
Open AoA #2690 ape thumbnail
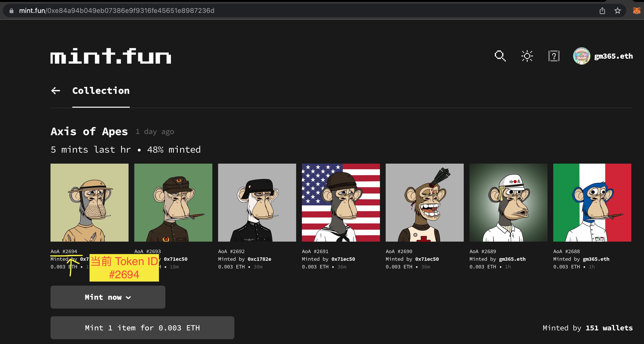pyautogui.click(x=424, y=203)
